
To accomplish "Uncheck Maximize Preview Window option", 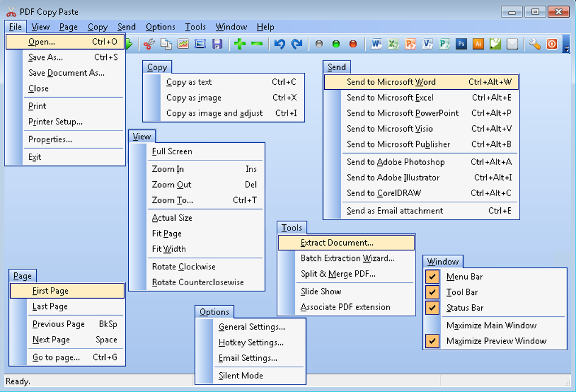I will pos(433,341).
